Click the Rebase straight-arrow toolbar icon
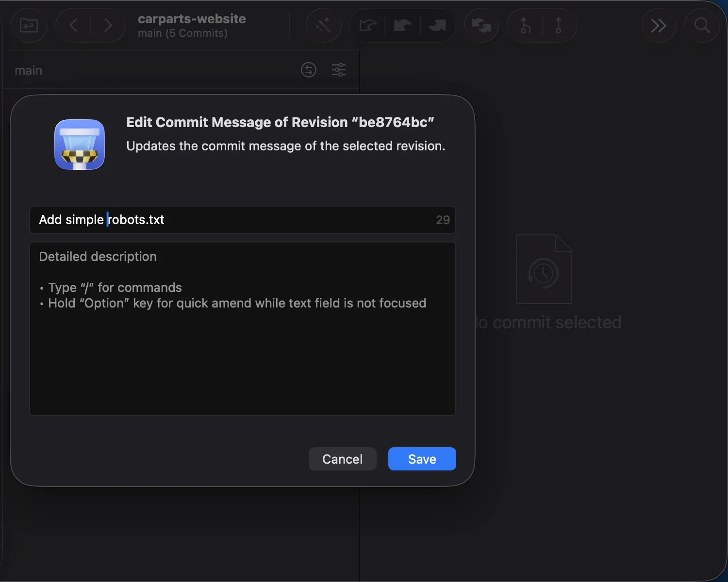The height and width of the screenshot is (582, 728). [559, 25]
